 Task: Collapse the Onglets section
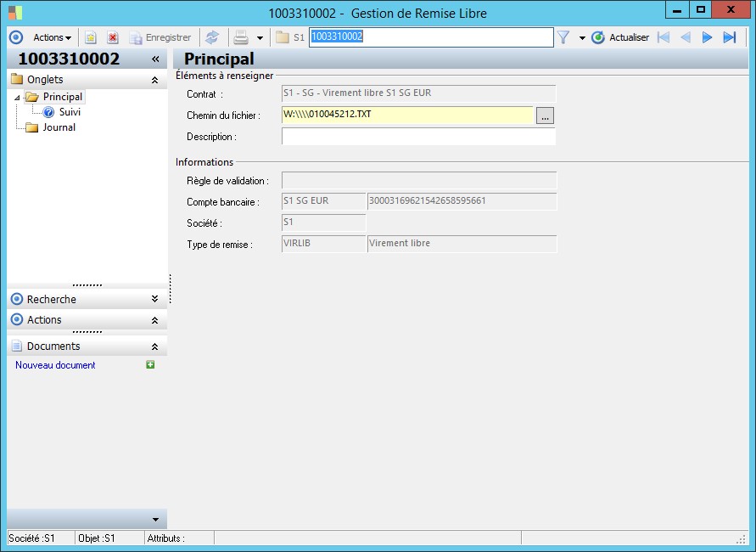click(x=154, y=80)
